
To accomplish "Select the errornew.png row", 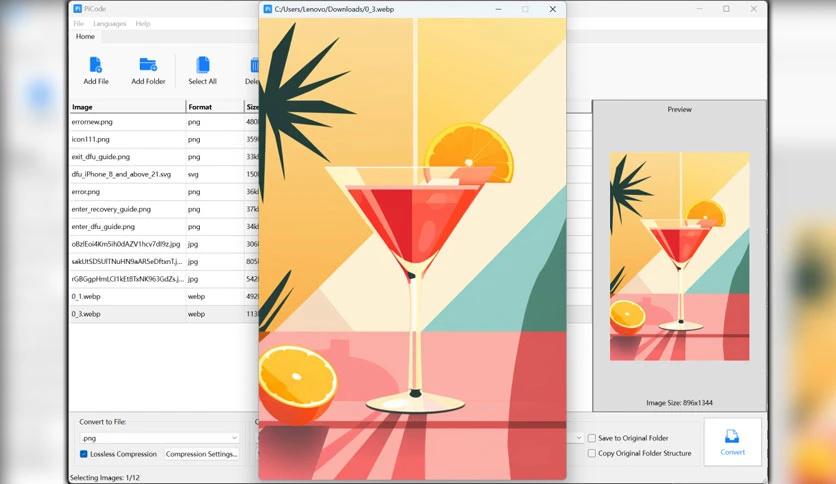I will point(164,122).
